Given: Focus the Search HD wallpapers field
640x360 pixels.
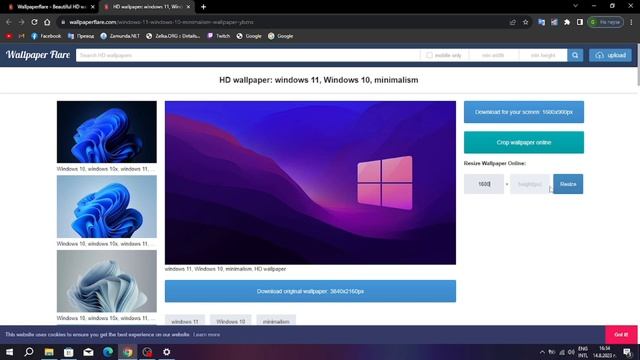Looking at the screenshot, I should (x=248, y=55).
